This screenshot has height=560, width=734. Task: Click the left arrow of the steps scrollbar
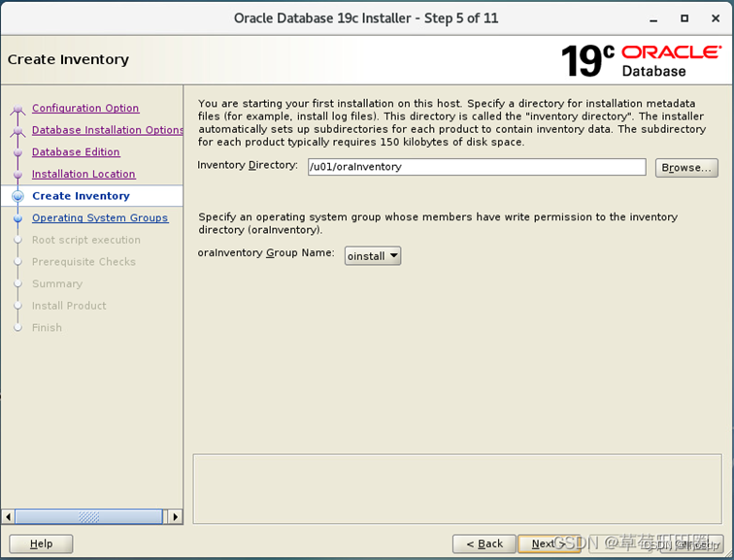click(x=8, y=516)
